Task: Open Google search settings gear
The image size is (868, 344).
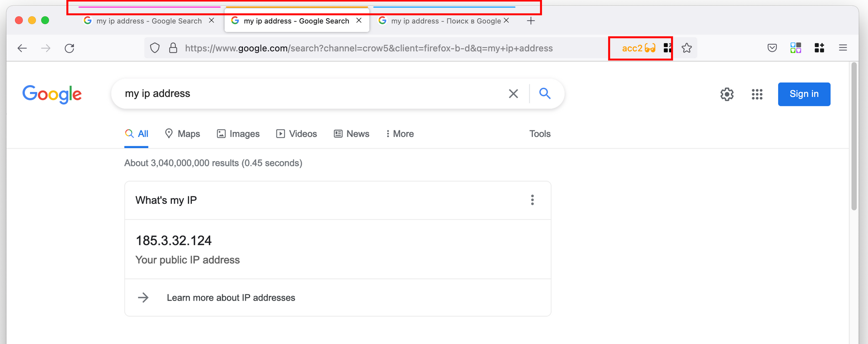Action: coord(727,94)
